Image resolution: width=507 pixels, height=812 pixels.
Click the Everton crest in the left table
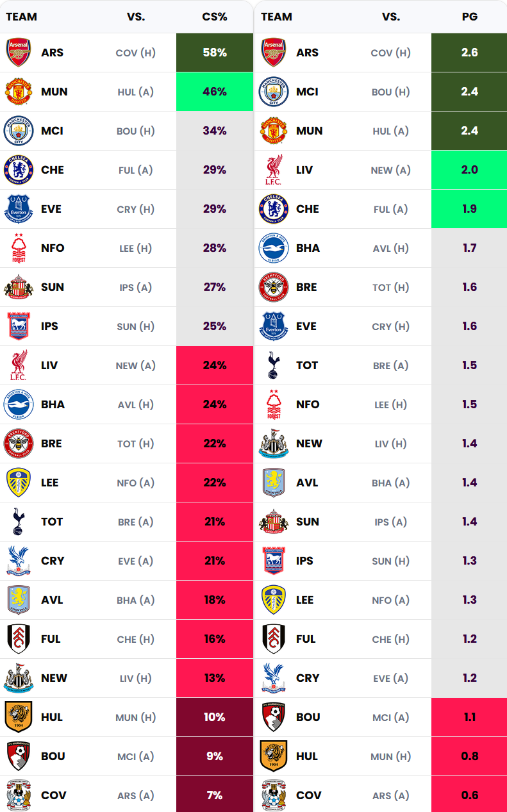click(19, 209)
